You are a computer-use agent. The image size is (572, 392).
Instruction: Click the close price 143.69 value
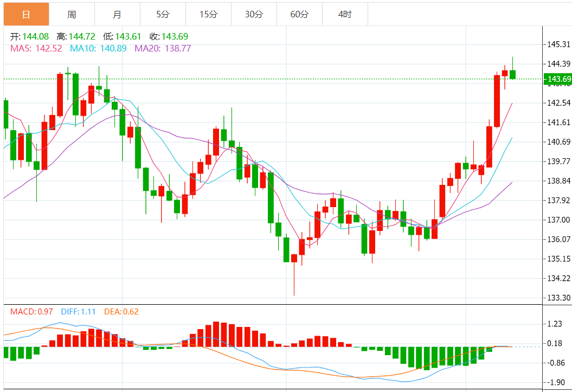[x=175, y=36]
